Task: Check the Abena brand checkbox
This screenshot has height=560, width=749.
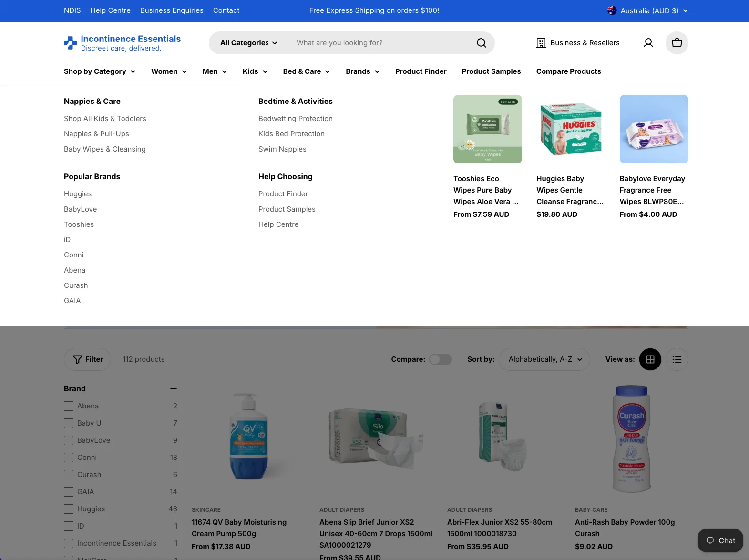Action: pos(69,406)
